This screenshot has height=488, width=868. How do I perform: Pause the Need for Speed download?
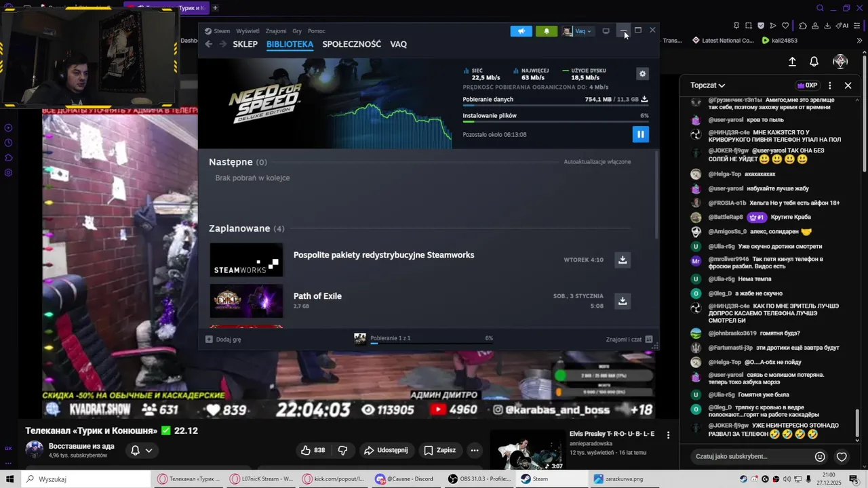(640, 134)
